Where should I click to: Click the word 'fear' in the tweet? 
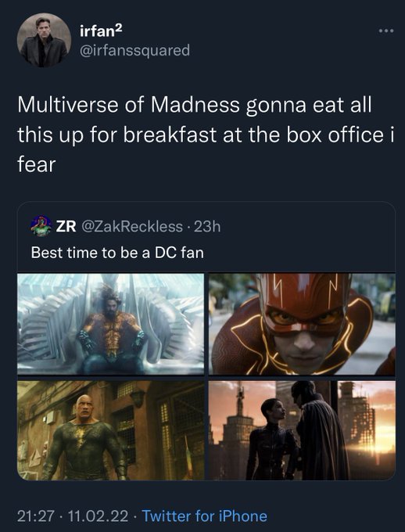coord(36,165)
